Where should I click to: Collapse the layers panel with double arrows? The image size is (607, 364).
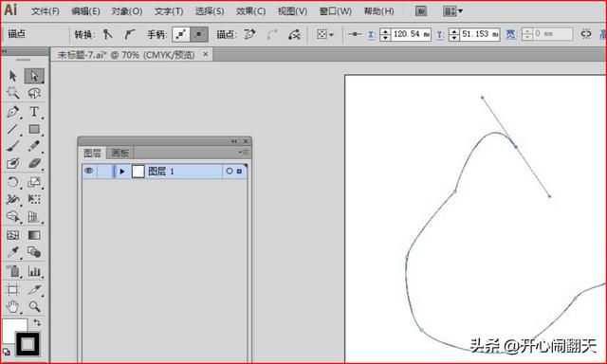234,141
